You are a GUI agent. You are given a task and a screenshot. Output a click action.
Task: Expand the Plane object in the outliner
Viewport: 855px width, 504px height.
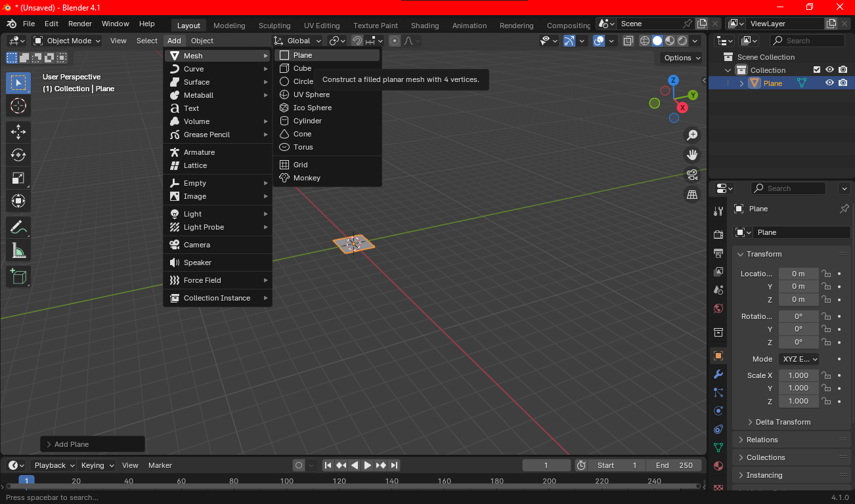coord(741,83)
